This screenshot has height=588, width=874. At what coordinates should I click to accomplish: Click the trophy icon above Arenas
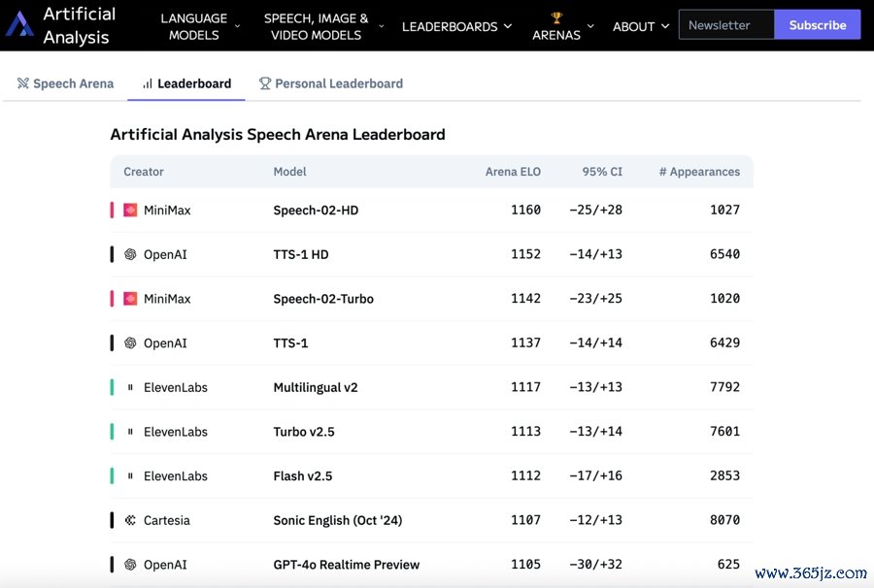[x=556, y=17]
